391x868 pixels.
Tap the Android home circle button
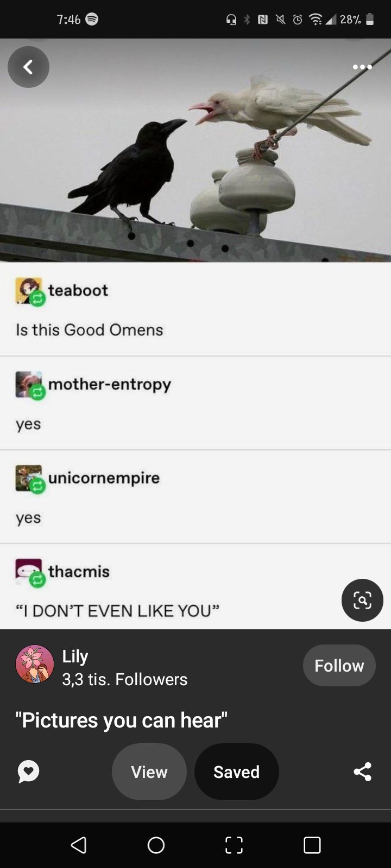156,845
